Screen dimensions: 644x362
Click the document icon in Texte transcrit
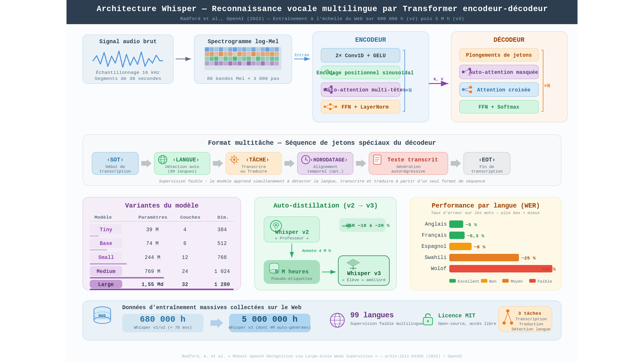click(x=377, y=160)
